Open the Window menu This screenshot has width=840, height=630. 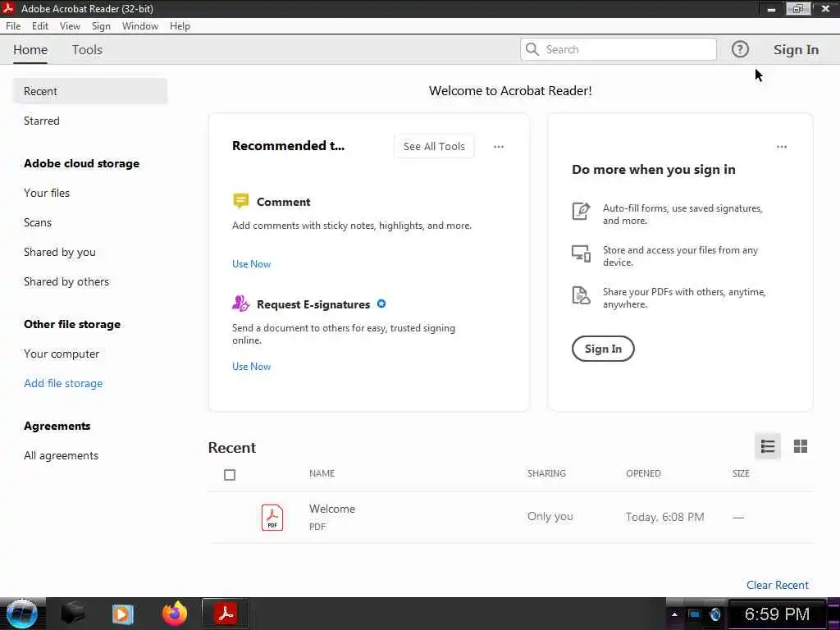pyautogui.click(x=139, y=25)
